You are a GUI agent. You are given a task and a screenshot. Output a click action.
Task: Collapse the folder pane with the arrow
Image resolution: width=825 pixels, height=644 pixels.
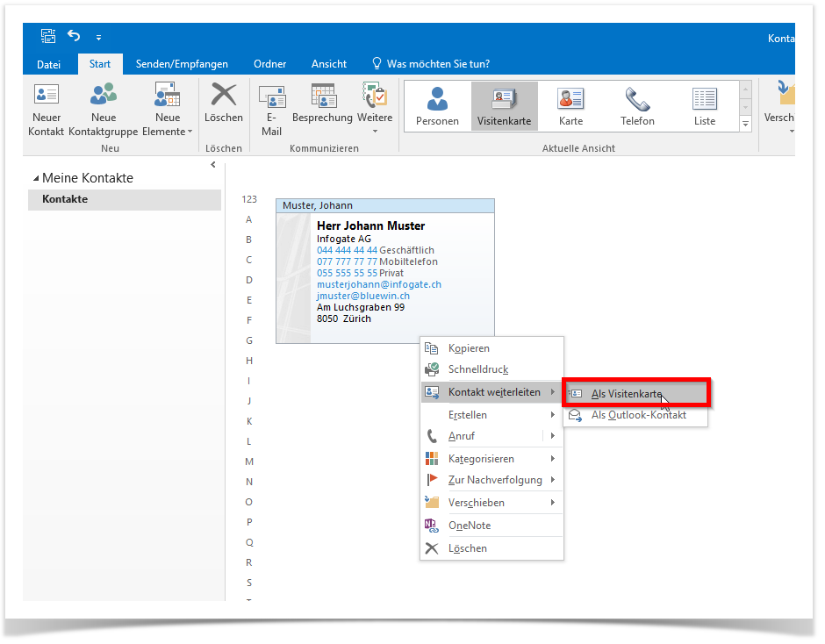(213, 165)
